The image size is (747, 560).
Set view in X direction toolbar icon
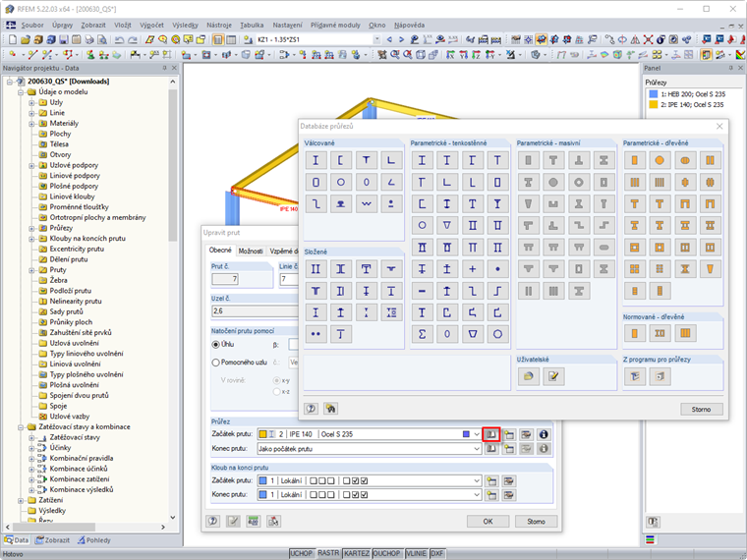pyautogui.click(x=450, y=55)
